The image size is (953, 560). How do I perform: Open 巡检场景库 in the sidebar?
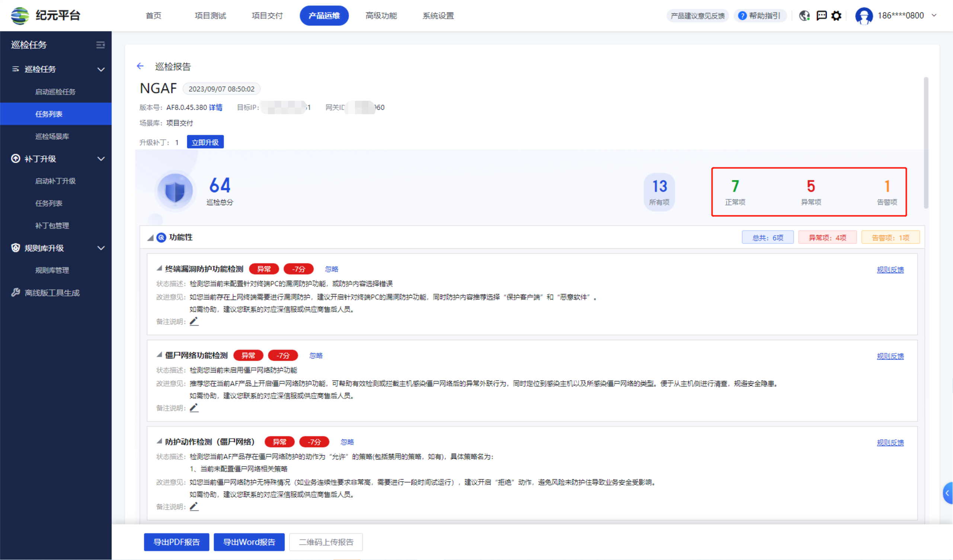click(x=52, y=136)
